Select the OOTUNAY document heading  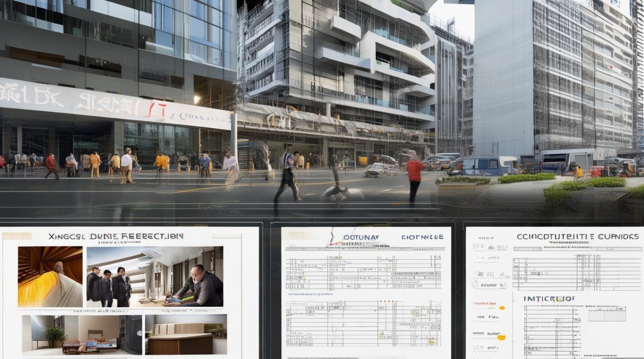[361, 237]
